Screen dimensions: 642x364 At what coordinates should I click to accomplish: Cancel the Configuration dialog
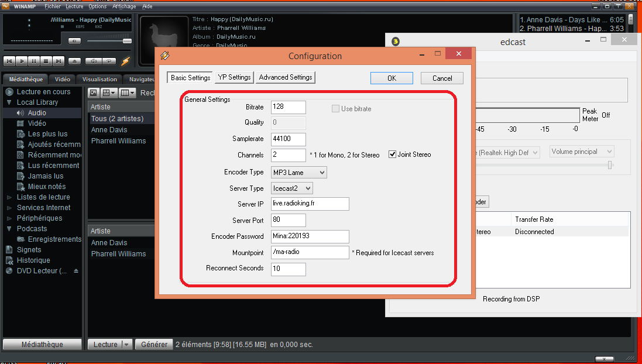(x=442, y=78)
